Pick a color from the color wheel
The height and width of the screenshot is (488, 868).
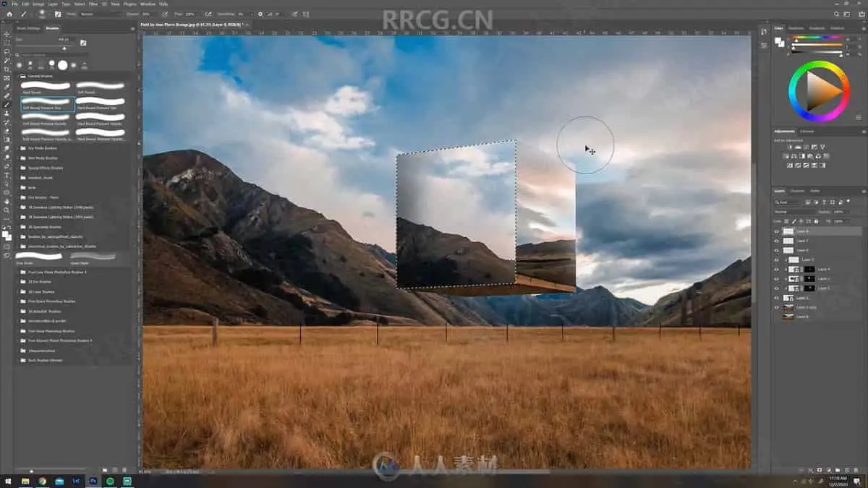click(x=819, y=92)
